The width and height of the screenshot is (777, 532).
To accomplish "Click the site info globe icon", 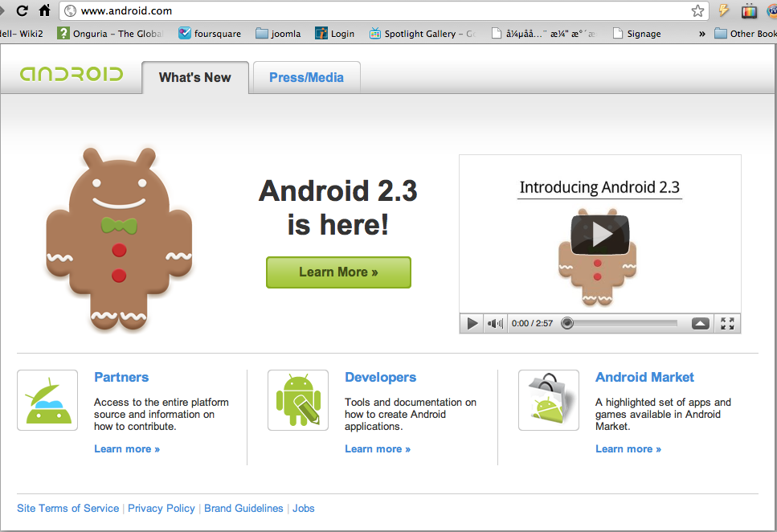I will [71, 10].
